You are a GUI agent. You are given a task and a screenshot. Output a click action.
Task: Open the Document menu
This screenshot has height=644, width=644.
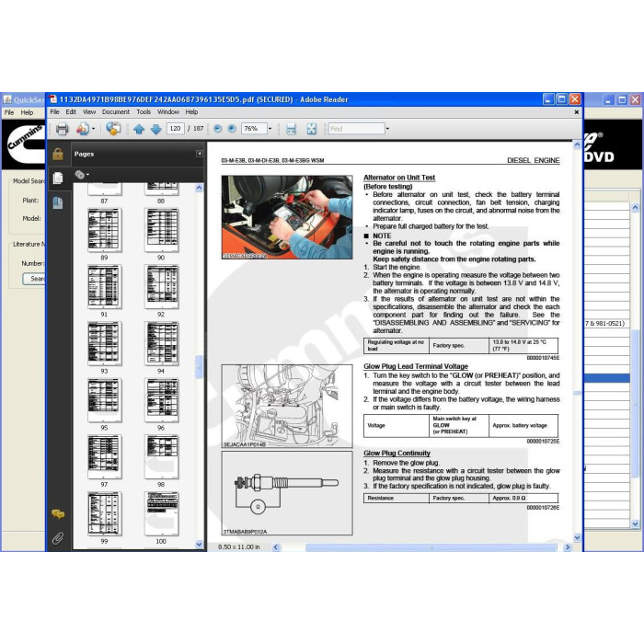[116, 111]
